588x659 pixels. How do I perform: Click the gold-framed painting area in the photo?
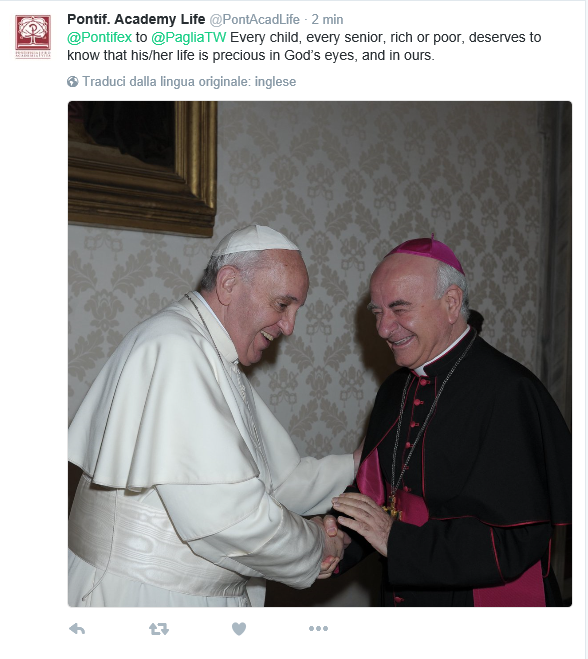(142, 168)
